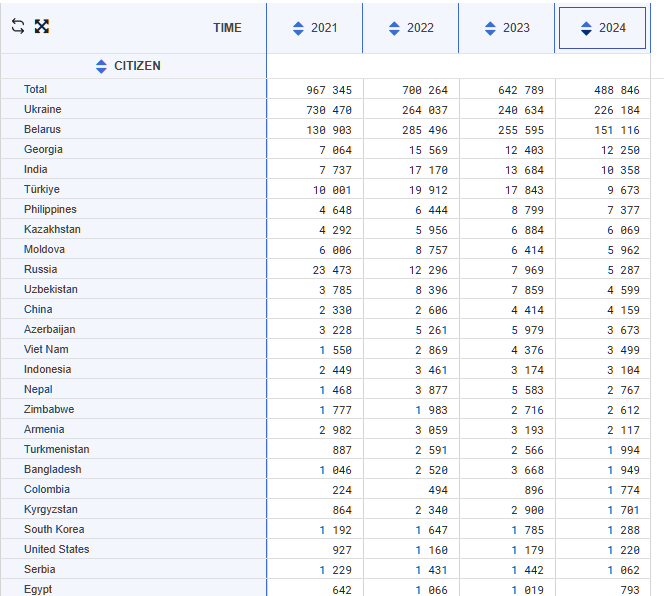Sort by the 2024 column arrows
This screenshot has height=596, width=664.
[586, 29]
